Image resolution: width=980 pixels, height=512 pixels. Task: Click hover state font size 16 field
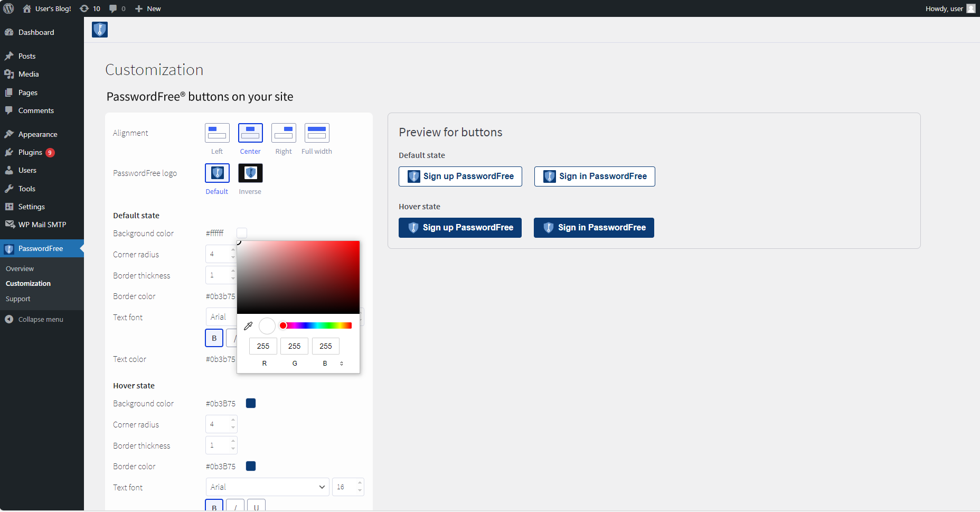(348, 487)
